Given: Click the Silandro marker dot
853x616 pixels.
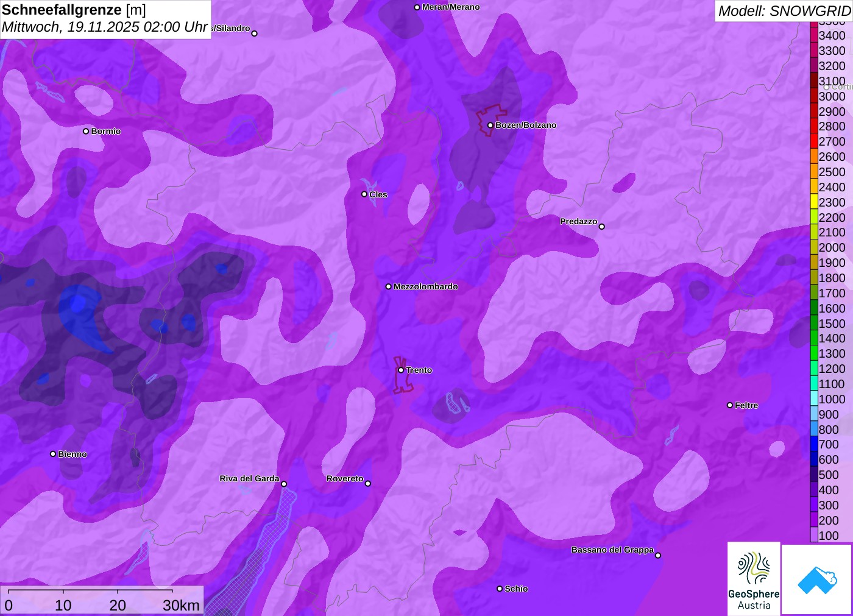Looking at the screenshot, I should click(x=255, y=34).
